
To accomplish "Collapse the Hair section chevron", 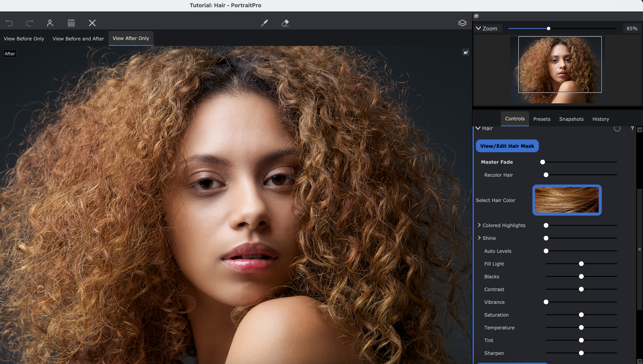I will pyautogui.click(x=478, y=128).
